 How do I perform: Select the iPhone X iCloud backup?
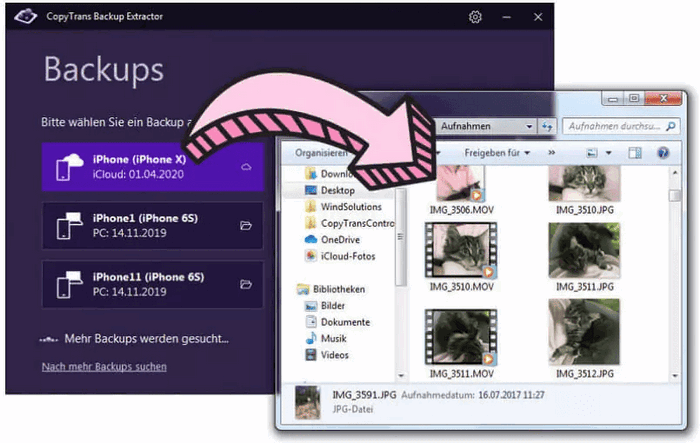coord(153,167)
